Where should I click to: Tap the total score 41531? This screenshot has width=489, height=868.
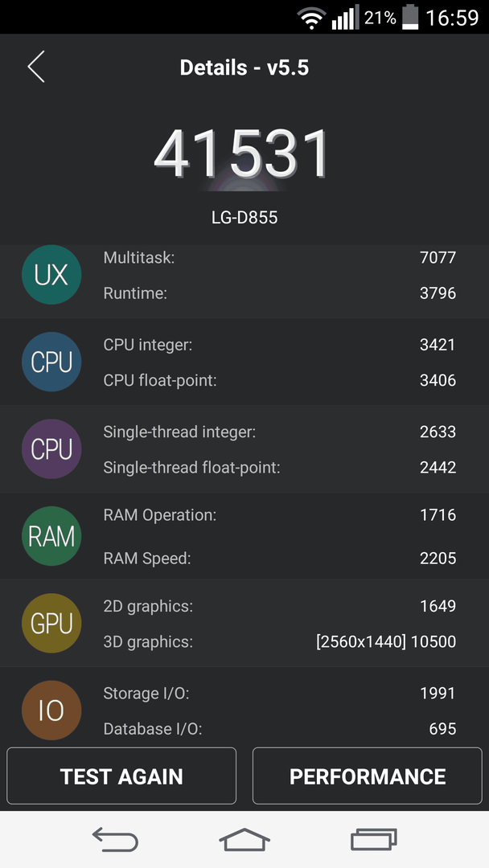(x=243, y=154)
